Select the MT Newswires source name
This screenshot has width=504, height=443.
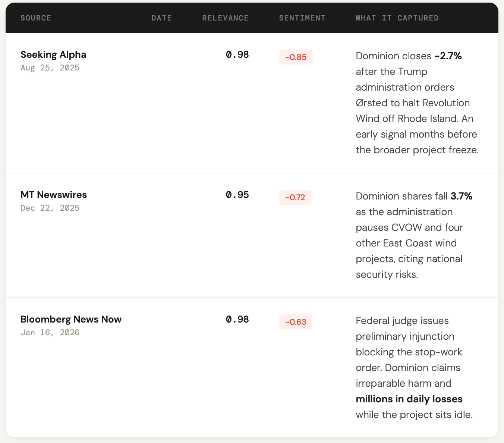[54, 195]
